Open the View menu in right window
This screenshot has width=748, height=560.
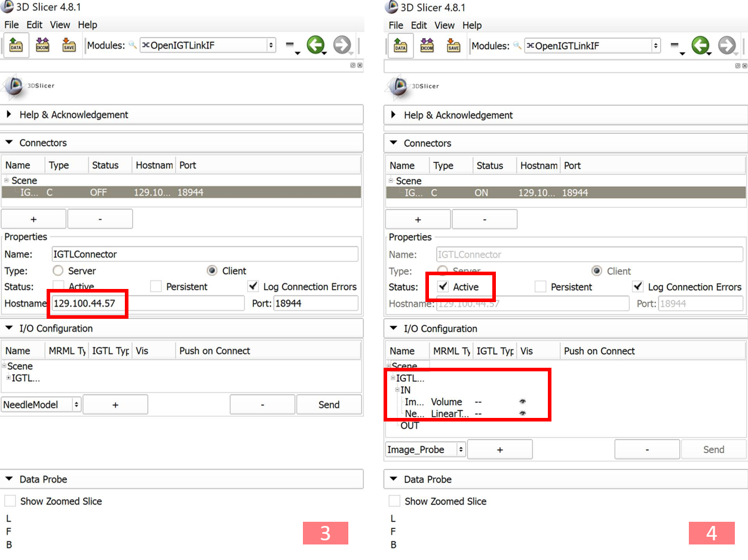[x=444, y=25]
